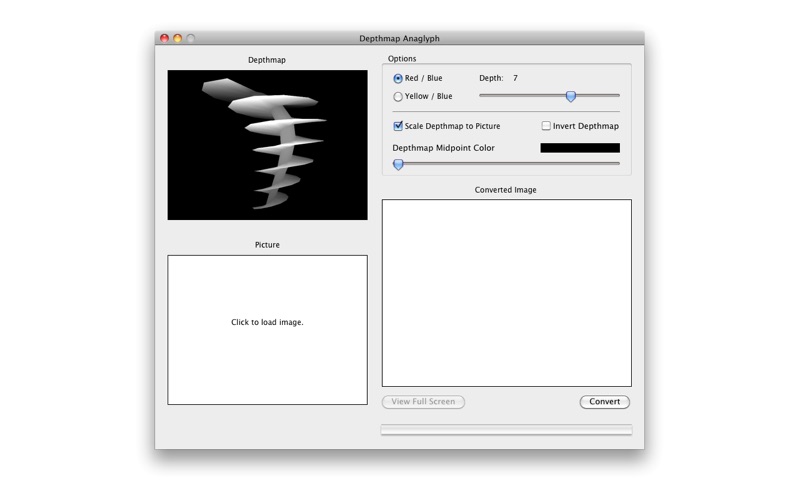Viewport: 800px width, 500px height.
Task: Open the black Depthmap Midpoint Color swatch
Action: pos(580,148)
